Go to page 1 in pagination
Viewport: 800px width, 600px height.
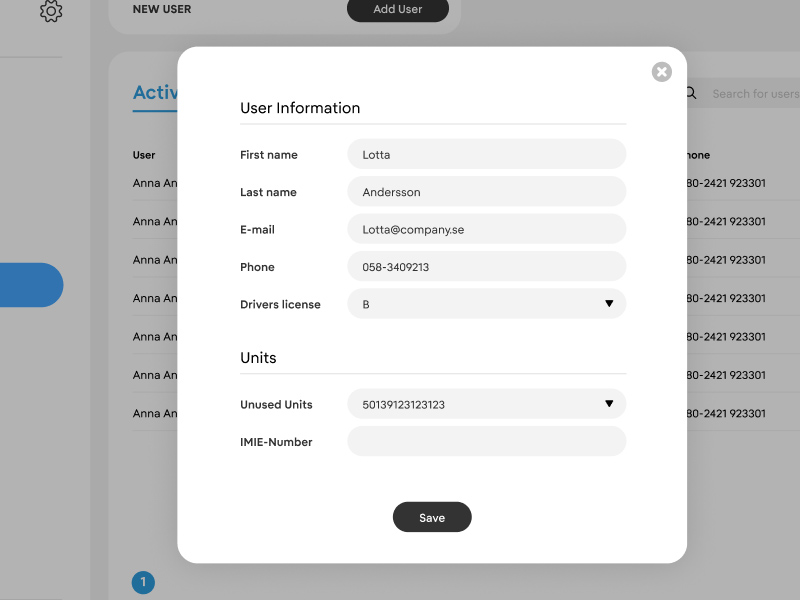[x=143, y=582]
